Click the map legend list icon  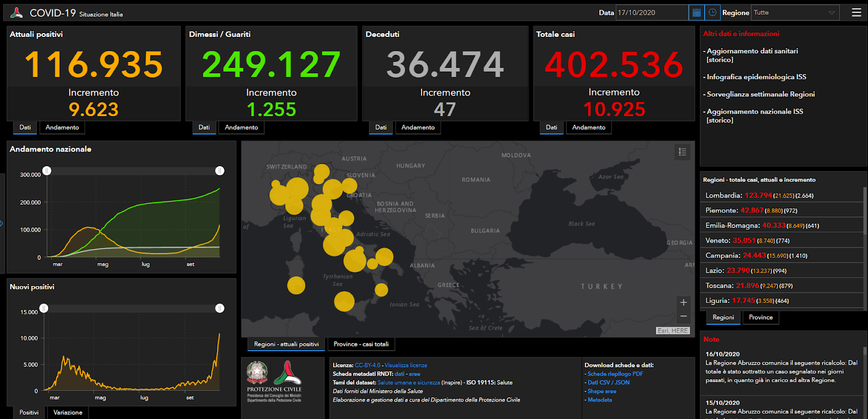[x=682, y=152]
